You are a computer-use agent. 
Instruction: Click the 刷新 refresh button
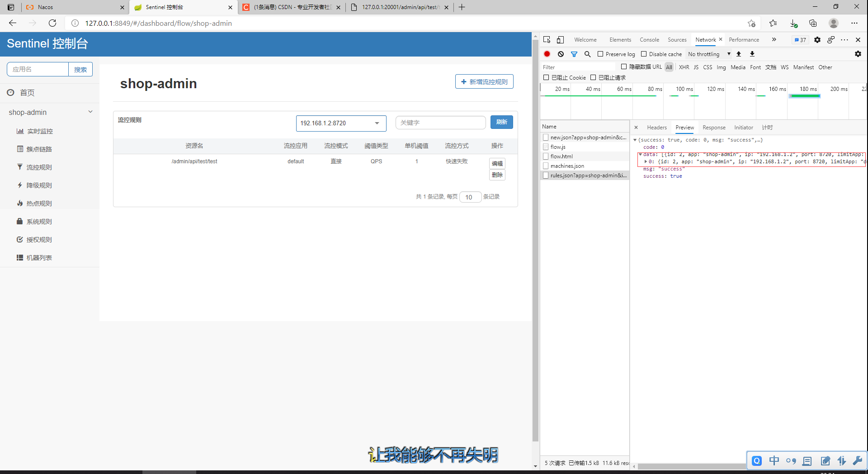click(501, 122)
